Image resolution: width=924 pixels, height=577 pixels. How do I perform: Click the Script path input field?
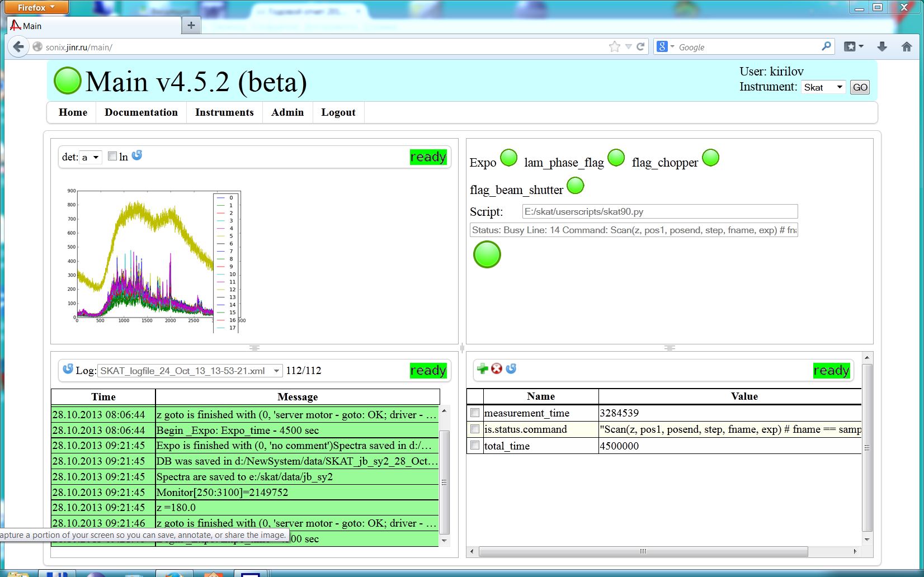(659, 212)
